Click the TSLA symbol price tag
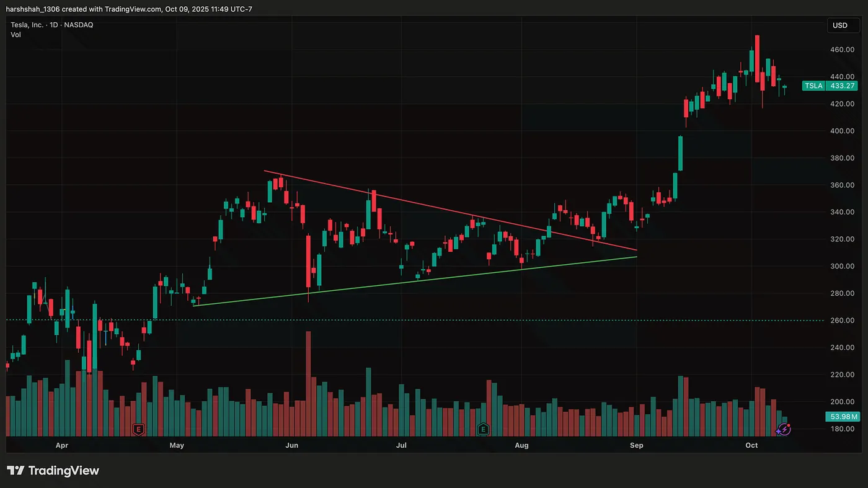Screen dimensions: 868x488 click(814, 86)
